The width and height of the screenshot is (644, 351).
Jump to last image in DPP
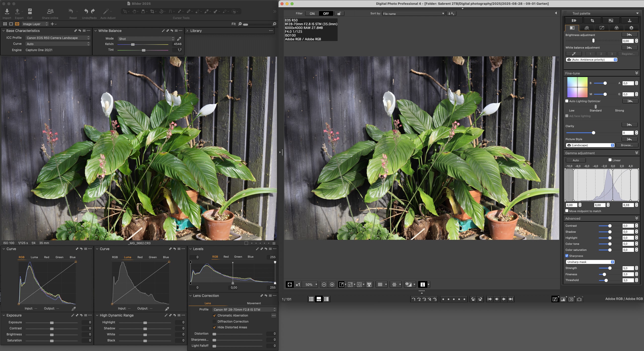click(511, 299)
